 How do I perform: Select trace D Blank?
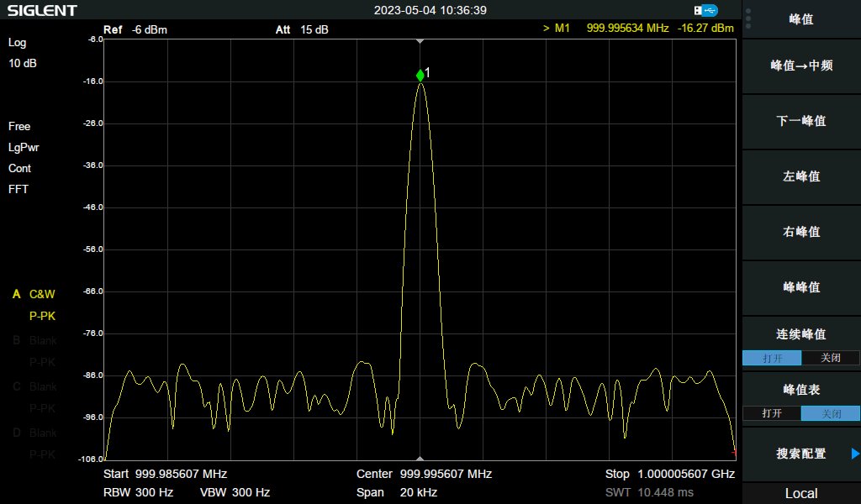34,433
